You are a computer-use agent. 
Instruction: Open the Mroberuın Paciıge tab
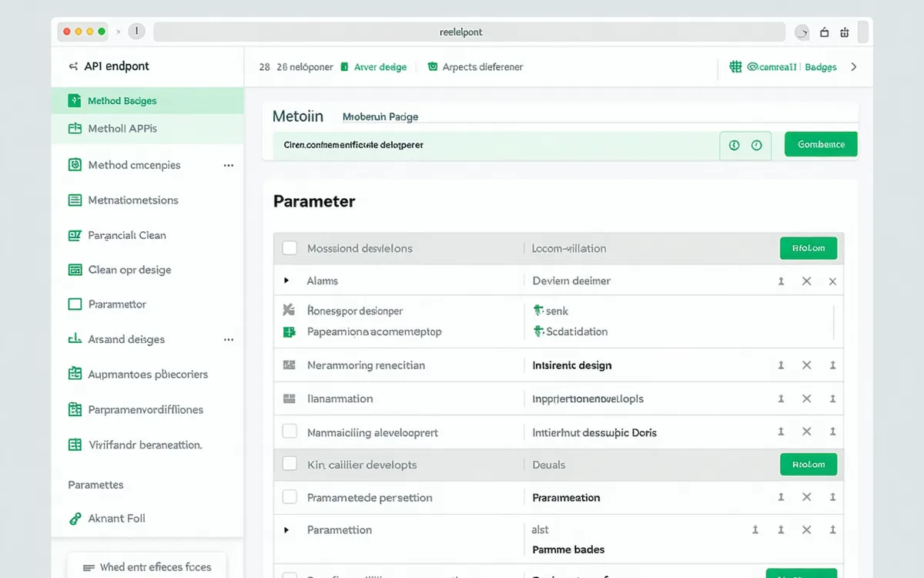[380, 116]
